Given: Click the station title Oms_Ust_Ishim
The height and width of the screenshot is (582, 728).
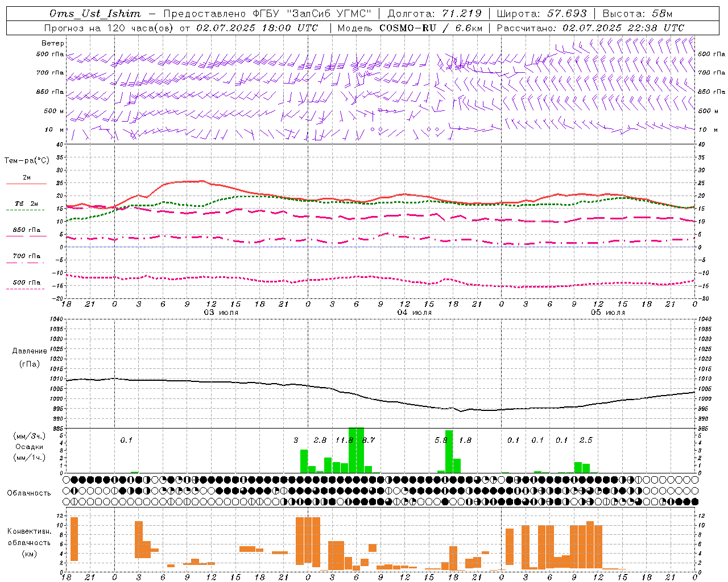Looking at the screenshot, I should [95, 14].
